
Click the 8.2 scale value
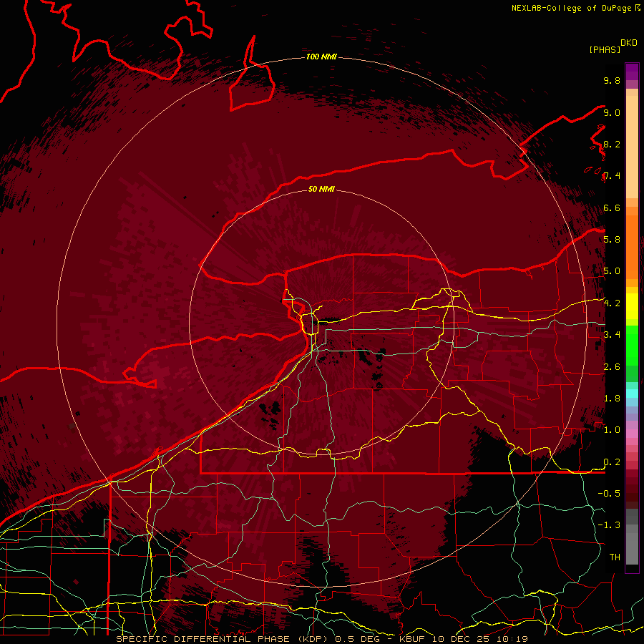(x=612, y=144)
